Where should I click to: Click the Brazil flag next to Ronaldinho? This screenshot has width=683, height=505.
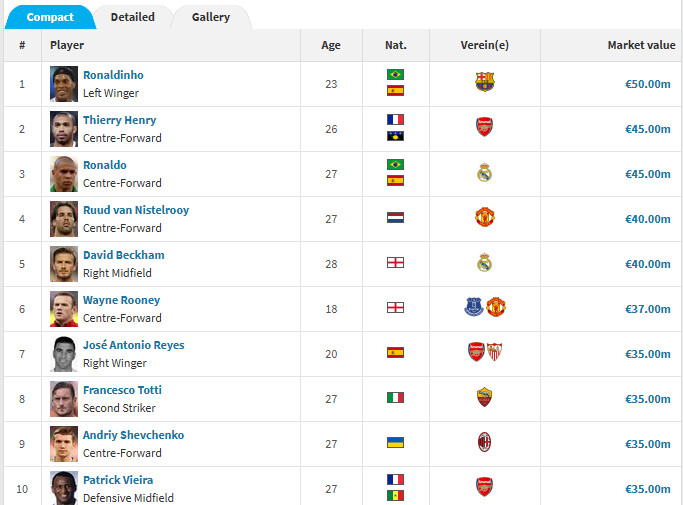pos(395,75)
